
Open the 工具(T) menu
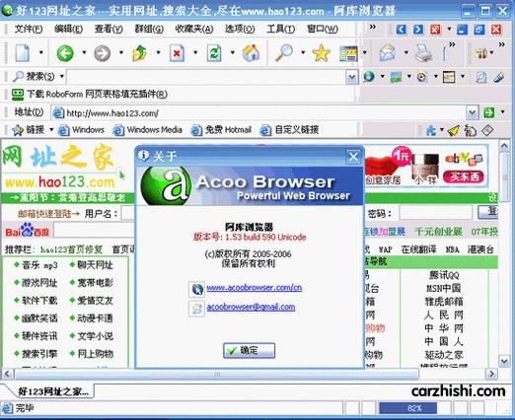280,29
